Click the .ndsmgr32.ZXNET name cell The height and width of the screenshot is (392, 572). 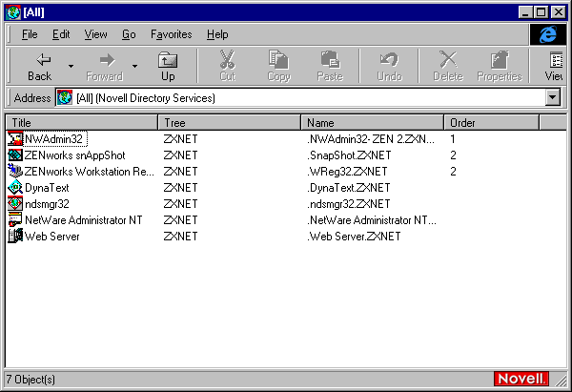[x=349, y=204]
